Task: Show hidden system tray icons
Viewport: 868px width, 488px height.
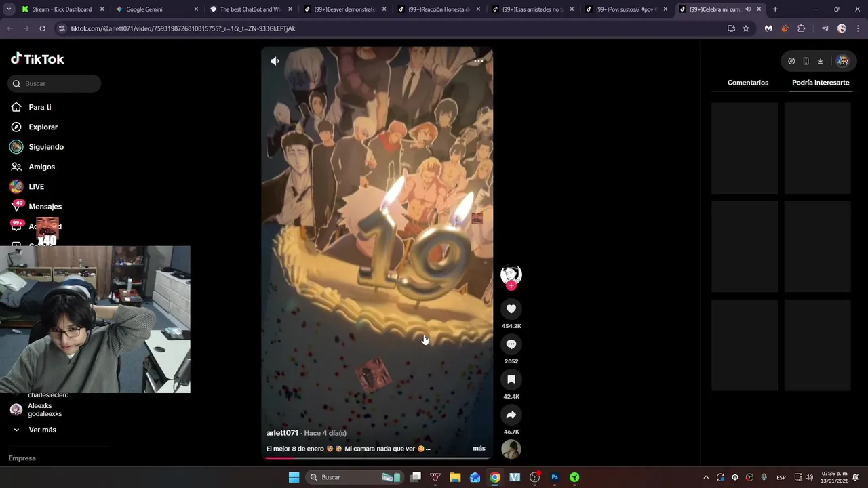Action: pyautogui.click(x=705, y=477)
